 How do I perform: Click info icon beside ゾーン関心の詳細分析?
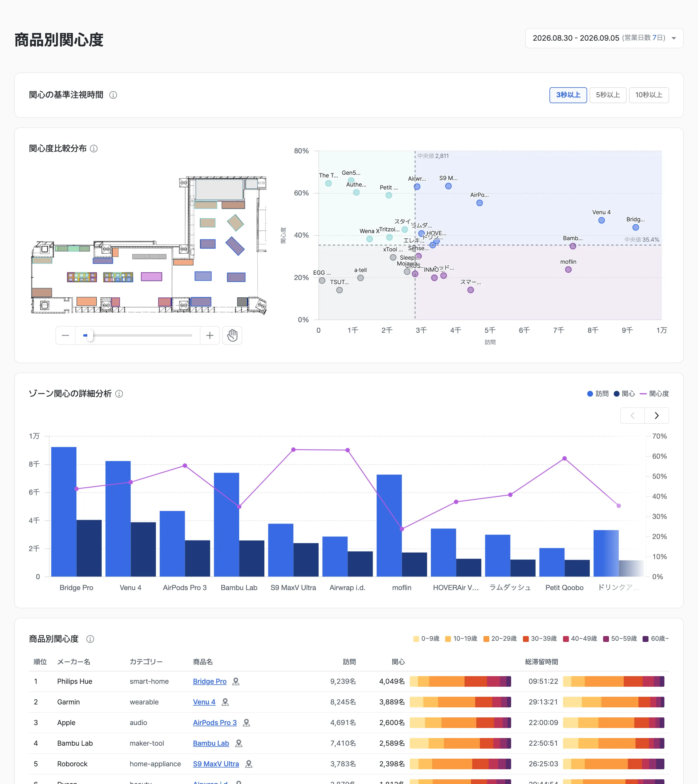point(119,393)
